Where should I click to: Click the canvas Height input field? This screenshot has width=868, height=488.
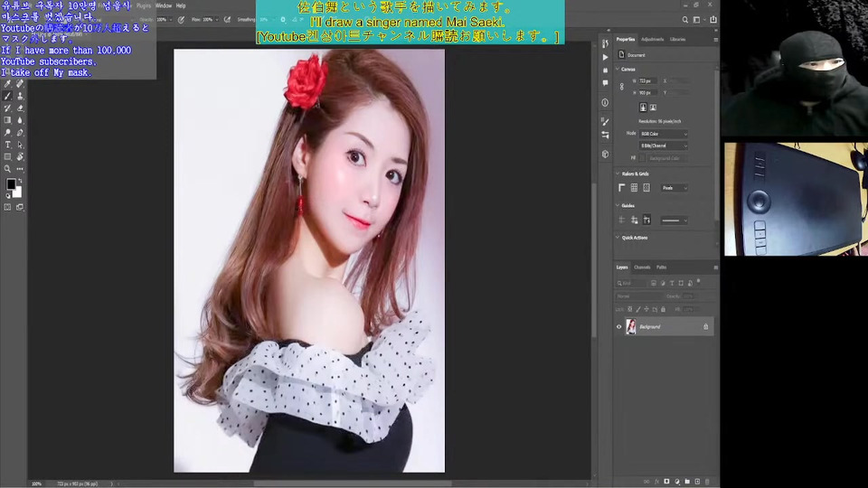pos(647,92)
